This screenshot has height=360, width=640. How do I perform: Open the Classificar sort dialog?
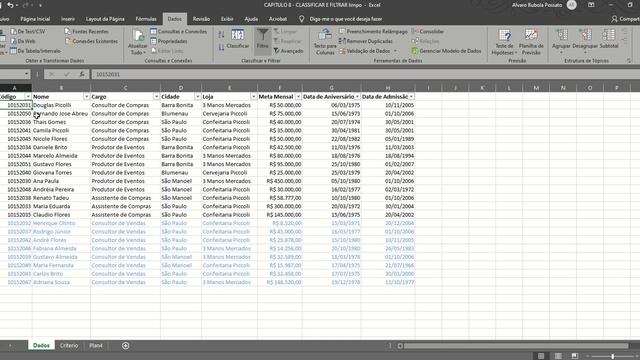click(x=238, y=39)
